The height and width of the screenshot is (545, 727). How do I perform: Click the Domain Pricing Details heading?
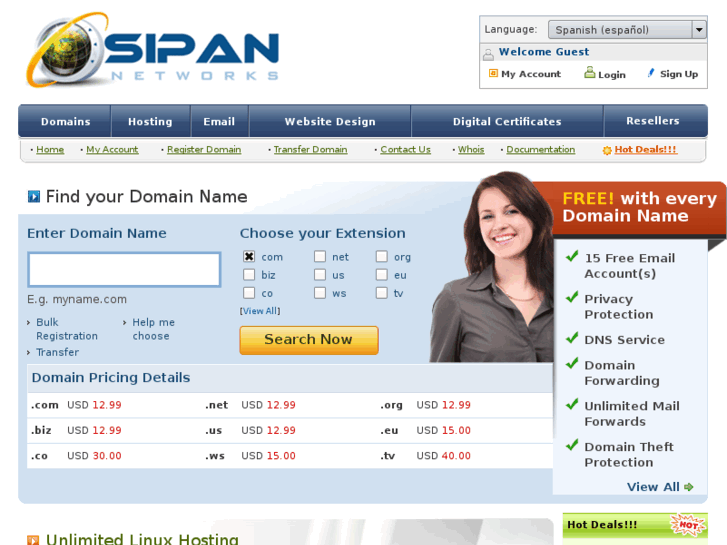click(111, 378)
